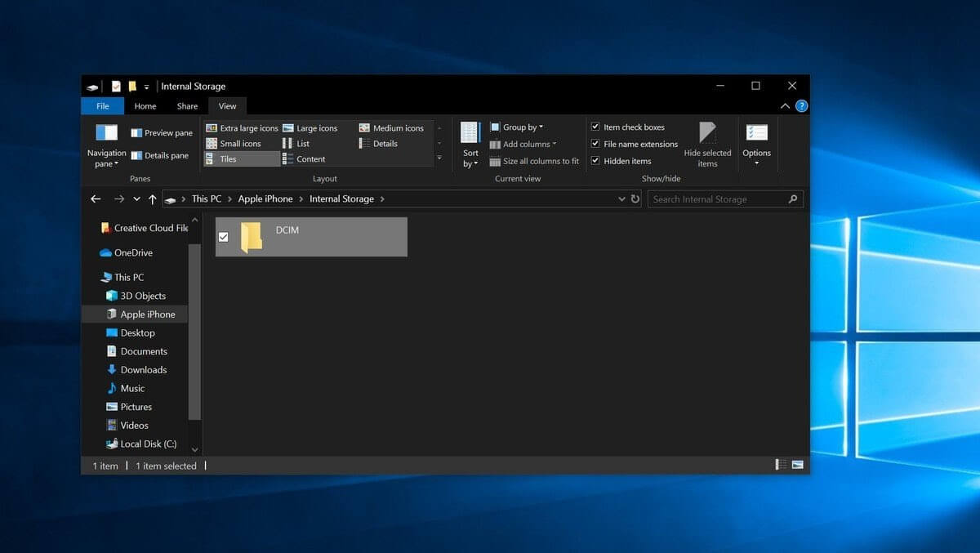980x553 pixels.
Task: Enable Item check boxes
Action: click(x=595, y=127)
